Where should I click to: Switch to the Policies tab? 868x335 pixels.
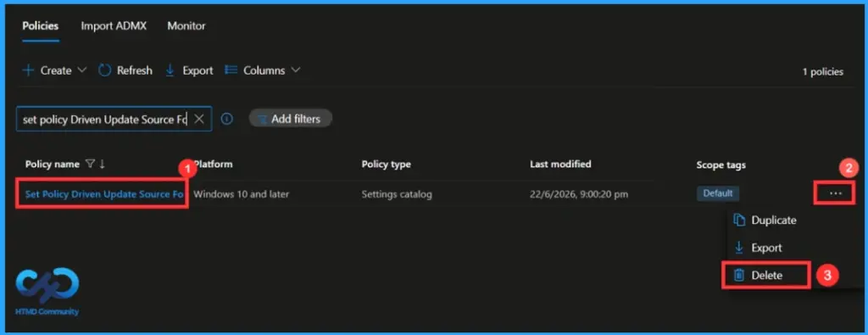pos(41,26)
